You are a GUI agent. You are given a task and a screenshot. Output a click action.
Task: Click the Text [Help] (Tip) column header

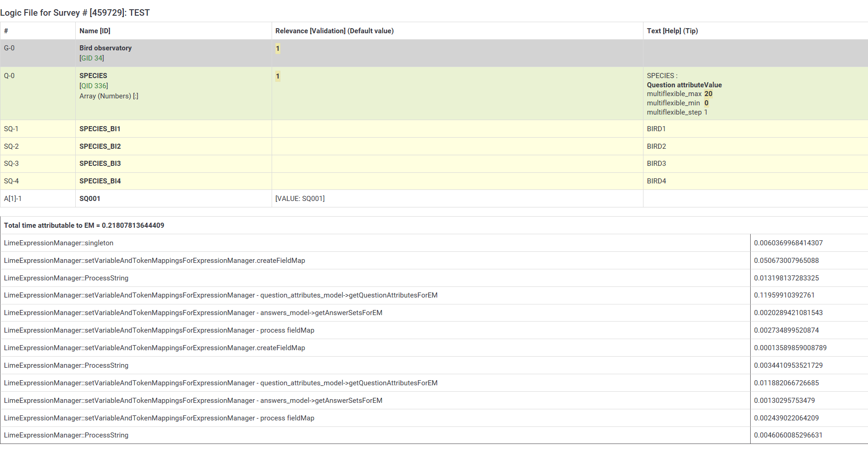click(672, 31)
